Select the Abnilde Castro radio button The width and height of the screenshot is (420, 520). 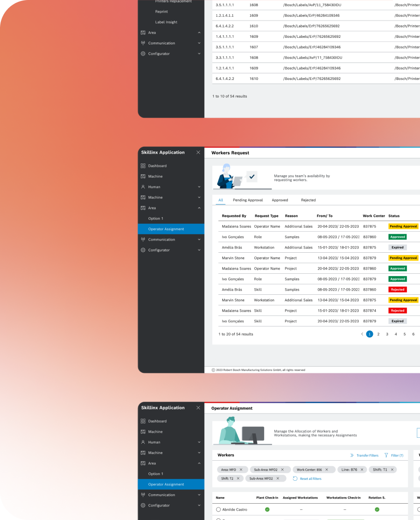[x=218, y=509]
